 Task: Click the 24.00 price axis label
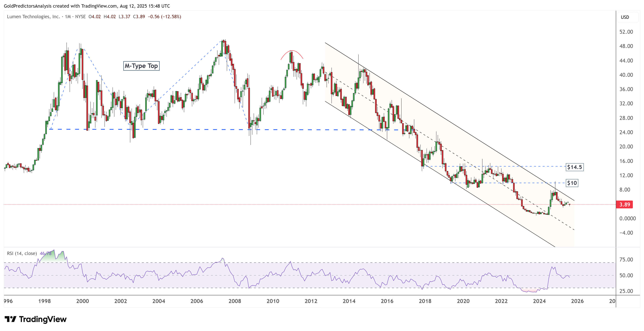point(626,132)
